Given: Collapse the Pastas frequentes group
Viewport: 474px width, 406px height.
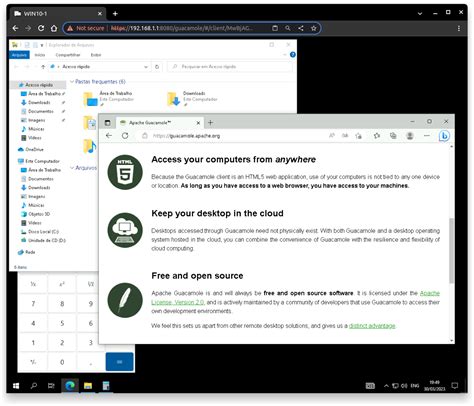Looking at the screenshot, I should click(x=72, y=82).
